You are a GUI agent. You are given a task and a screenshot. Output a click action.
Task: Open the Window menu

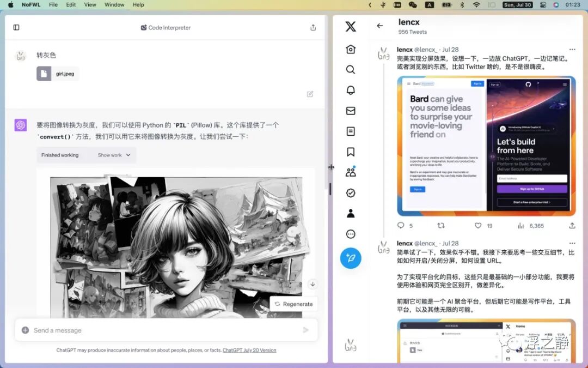(114, 4)
